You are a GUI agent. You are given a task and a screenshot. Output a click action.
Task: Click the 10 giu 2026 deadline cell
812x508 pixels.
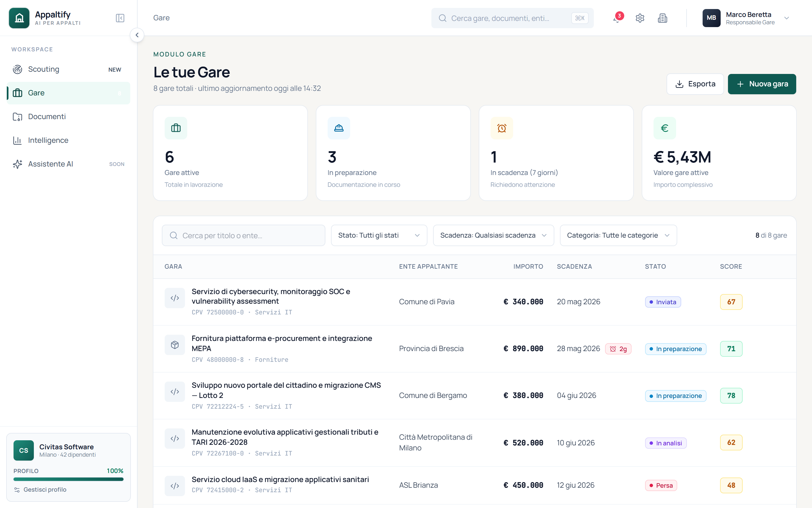point(575,443)
